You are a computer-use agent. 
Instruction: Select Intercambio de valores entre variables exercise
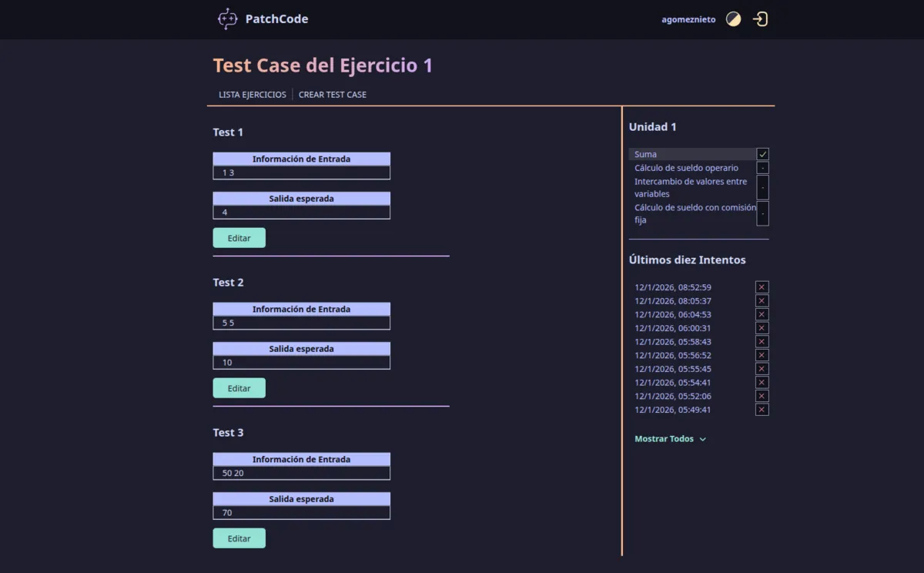[690, 188]
